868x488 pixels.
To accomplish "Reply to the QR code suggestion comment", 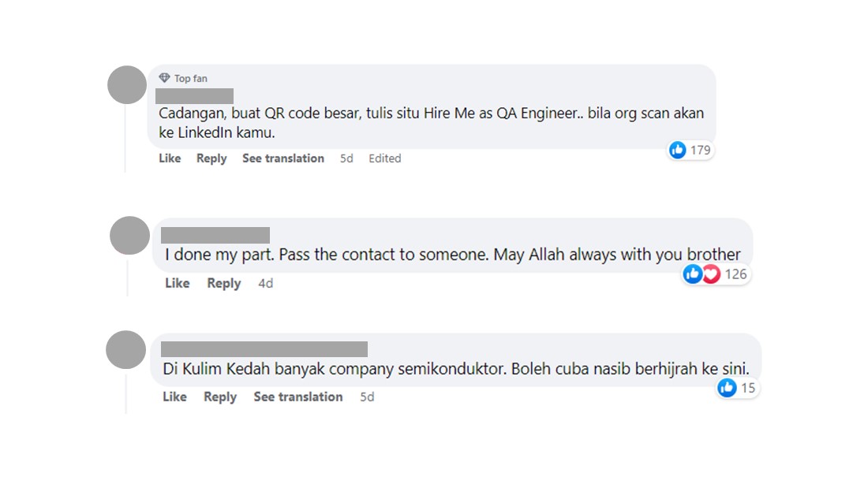I will click(211, 158).
